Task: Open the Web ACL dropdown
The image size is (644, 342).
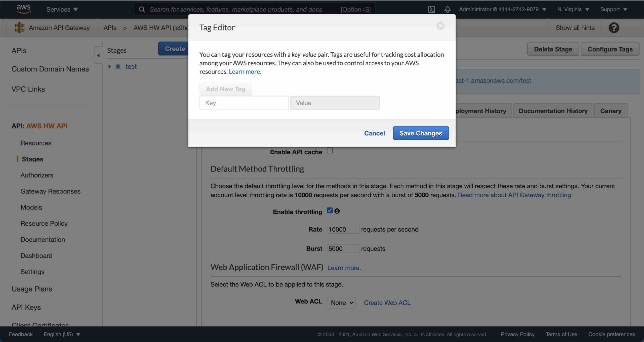Action: [x=341, y=303]
